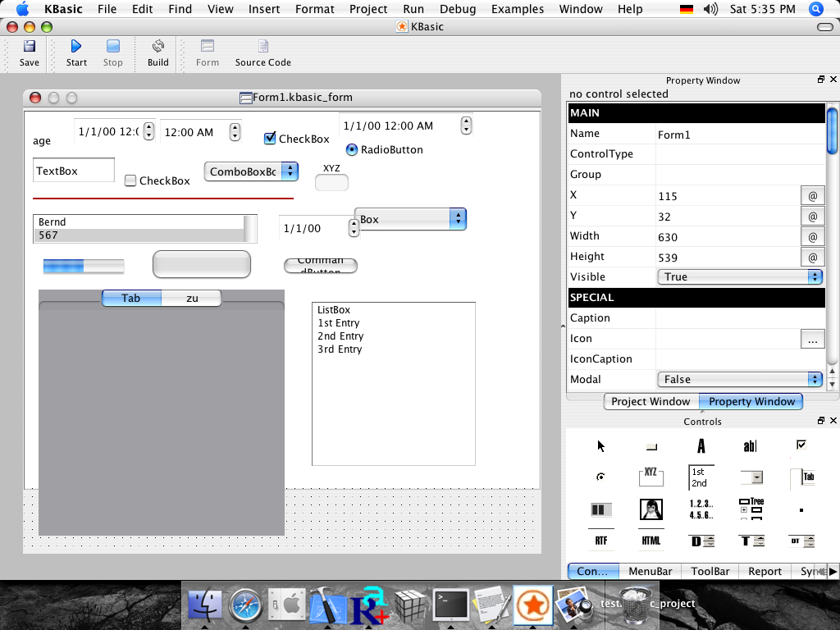Viewport: 840px width, 630px height.
Task: Open the Project menu
Action: pyautogui.click(x=368, y=9)
